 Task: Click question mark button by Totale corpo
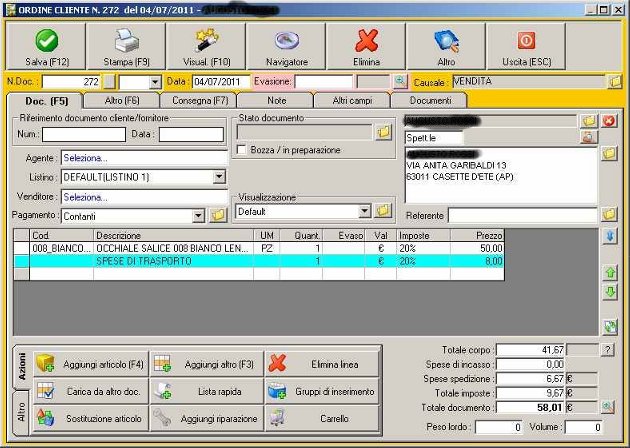point(608,350)
